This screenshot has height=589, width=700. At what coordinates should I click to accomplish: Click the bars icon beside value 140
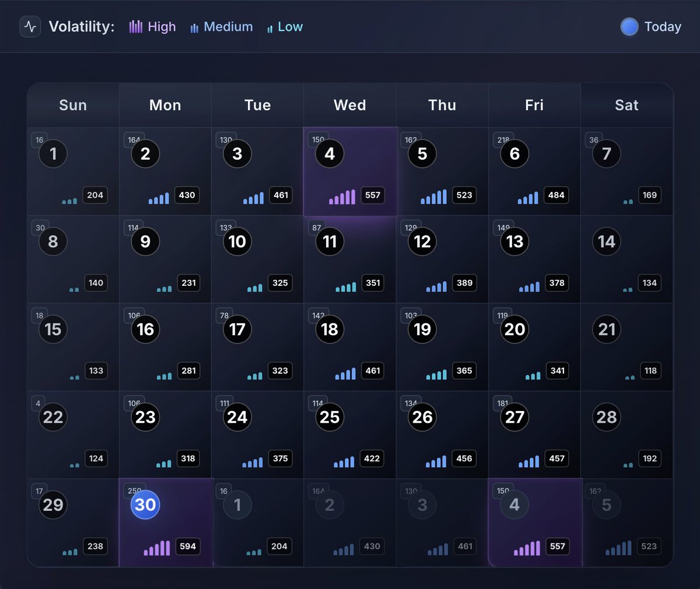(74, 289)
